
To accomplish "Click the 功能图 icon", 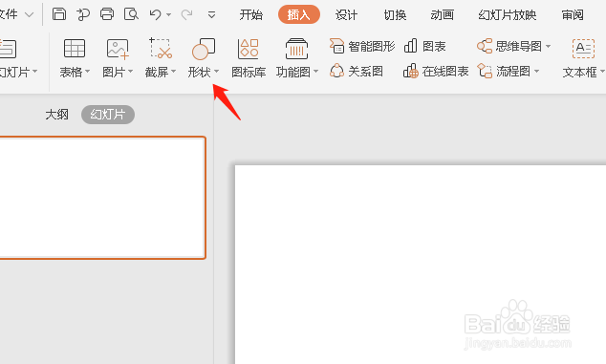I will pyautogui.click(x=296, y=49).
